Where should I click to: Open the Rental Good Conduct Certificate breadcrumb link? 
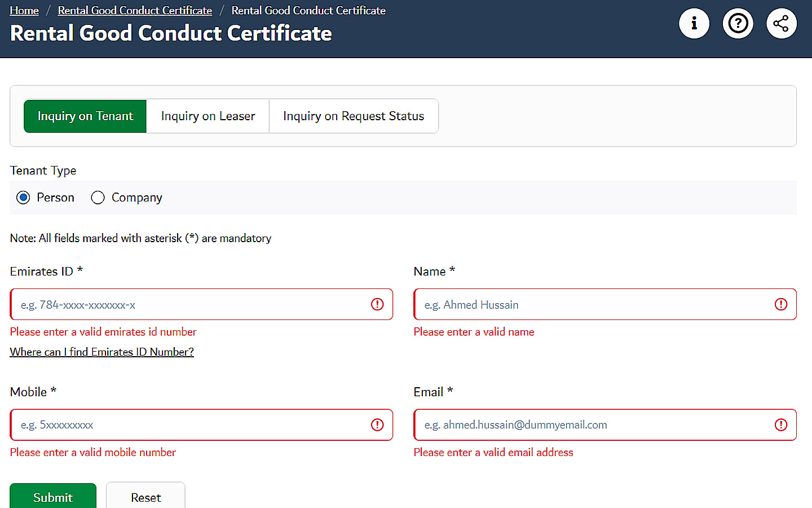click(x=135, y=10)
